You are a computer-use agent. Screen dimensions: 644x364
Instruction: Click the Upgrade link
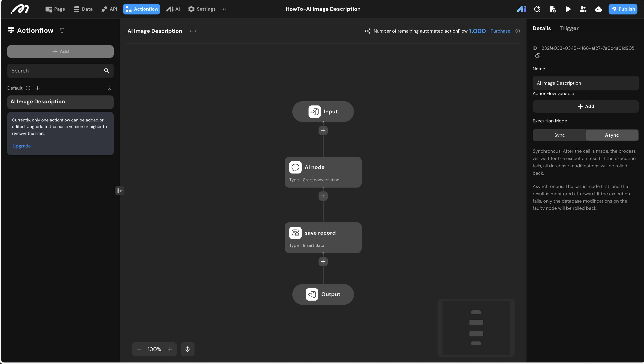coord(22,146)
